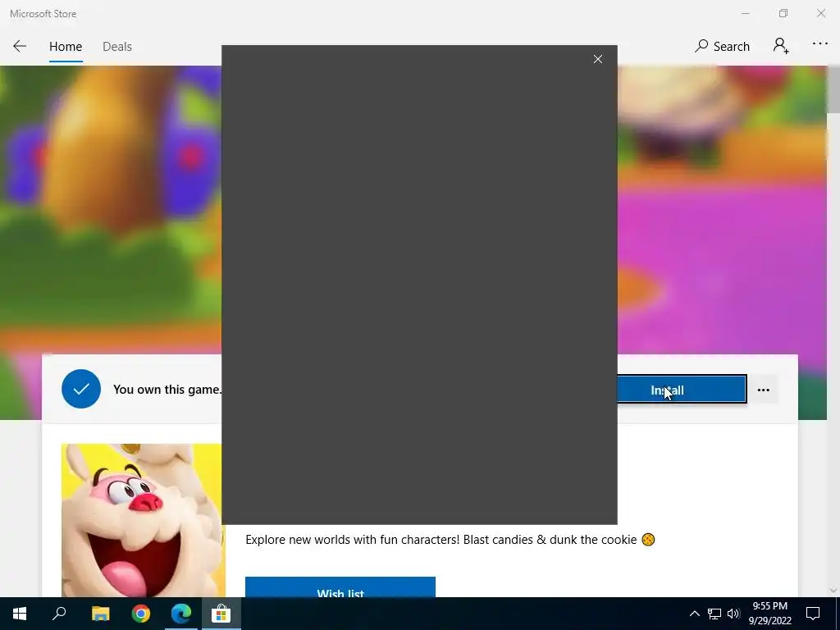Open the taskbar search icon
This screenshot has height=630, width=840.
tap(59, 614)
